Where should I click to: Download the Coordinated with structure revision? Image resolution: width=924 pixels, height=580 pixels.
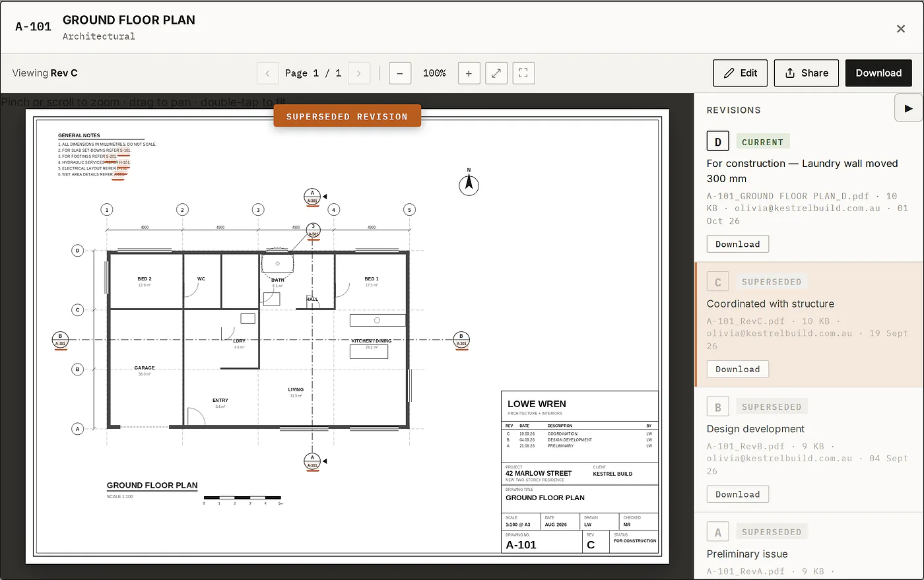[738, 370]
